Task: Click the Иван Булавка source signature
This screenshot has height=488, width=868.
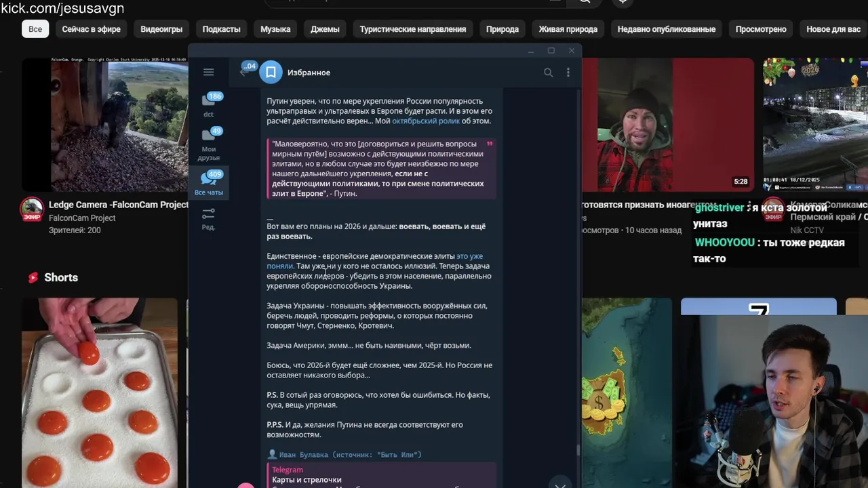Action: point(344,455)
